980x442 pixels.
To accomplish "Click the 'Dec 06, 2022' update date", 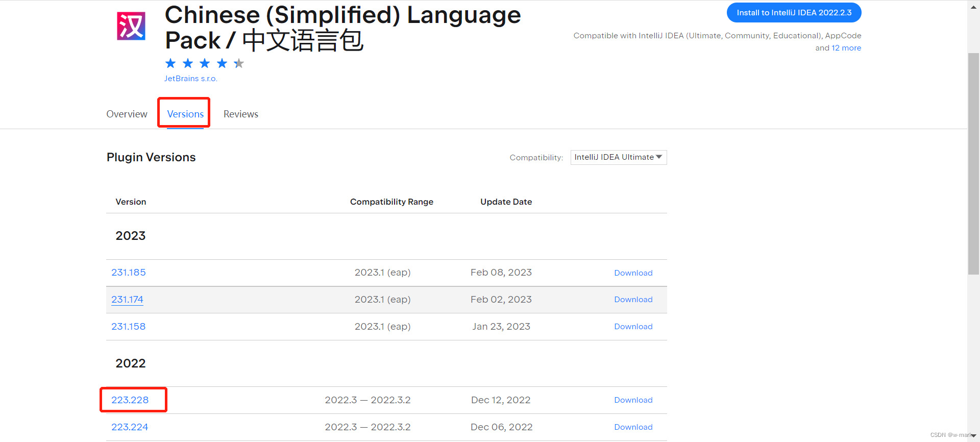I will coord(502,427).
